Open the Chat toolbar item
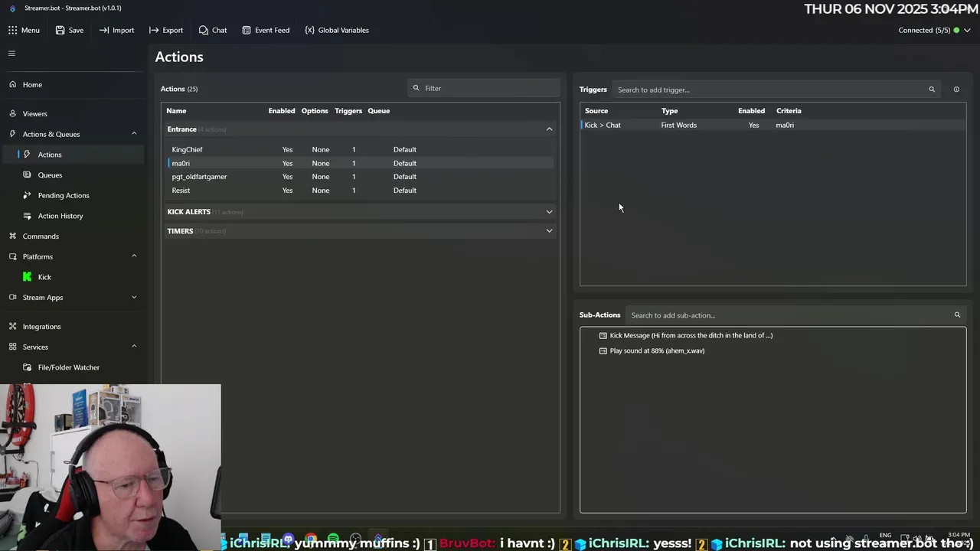Viewport: 980px width, 551px height. [x=213, y=30]
